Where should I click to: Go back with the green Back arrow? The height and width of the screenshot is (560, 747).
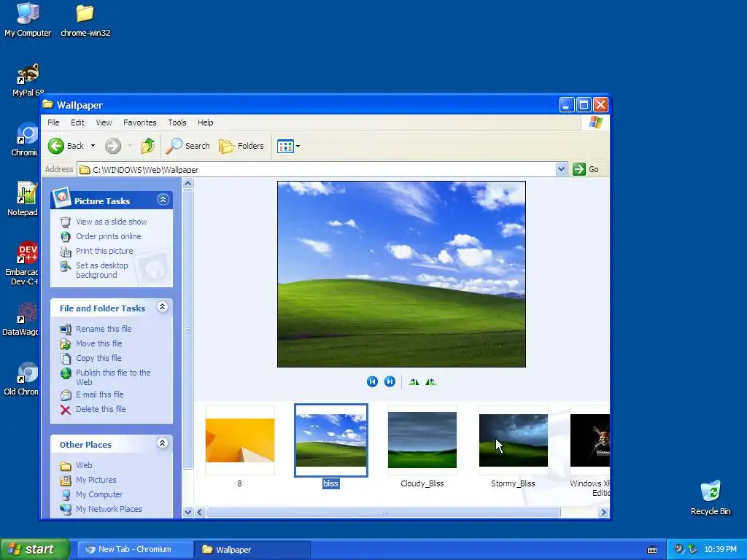[x=66, y=146]
